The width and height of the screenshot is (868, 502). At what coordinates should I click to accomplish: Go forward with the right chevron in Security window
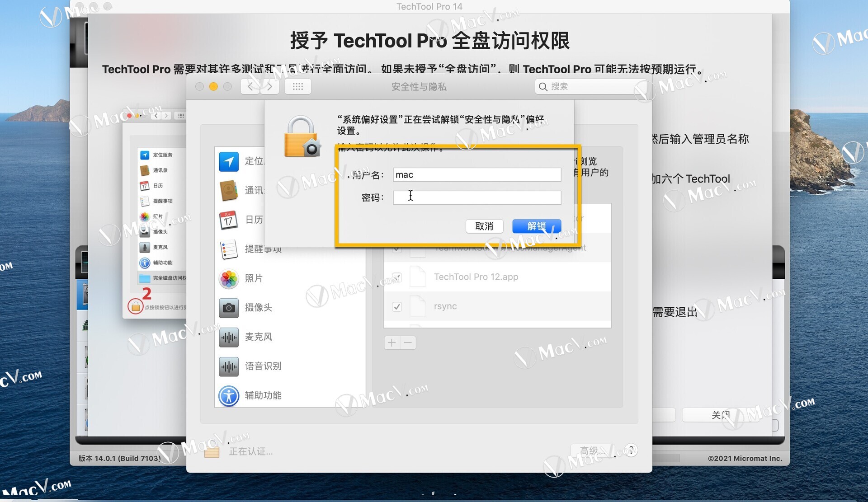point(269,86)
